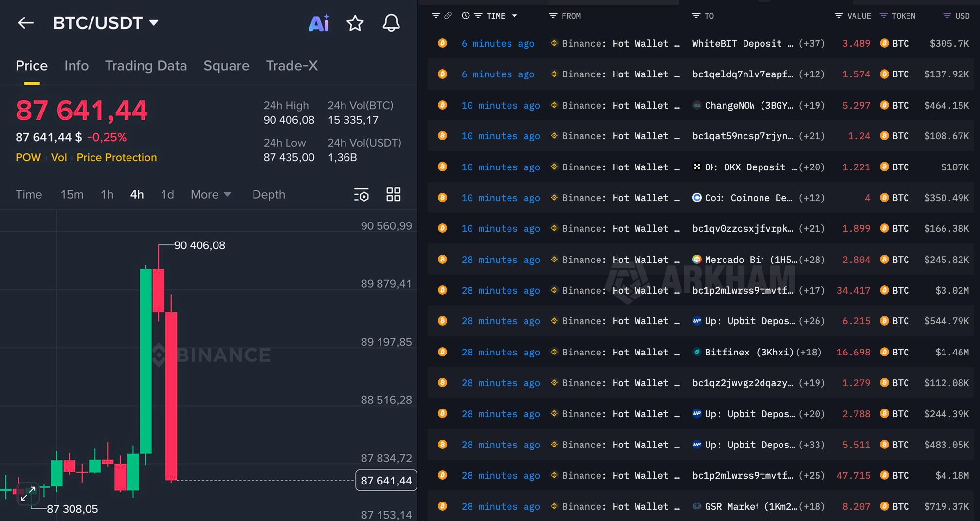Click the TO column filter icon

click(696, 16)
